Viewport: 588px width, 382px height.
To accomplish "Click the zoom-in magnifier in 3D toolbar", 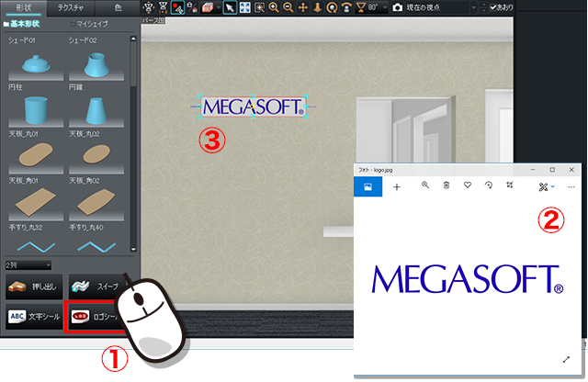I will (x=273, y=7).
